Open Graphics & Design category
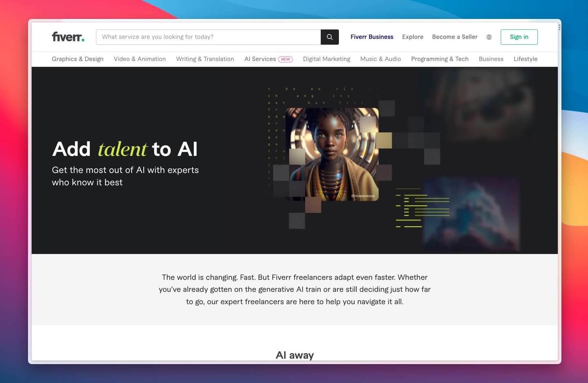The image size is (588, 383). click(77, 59)
